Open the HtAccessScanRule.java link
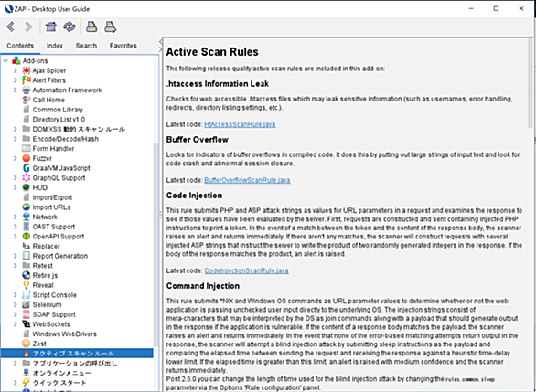Viewport: 536px width, 392px height. (240, 124)
